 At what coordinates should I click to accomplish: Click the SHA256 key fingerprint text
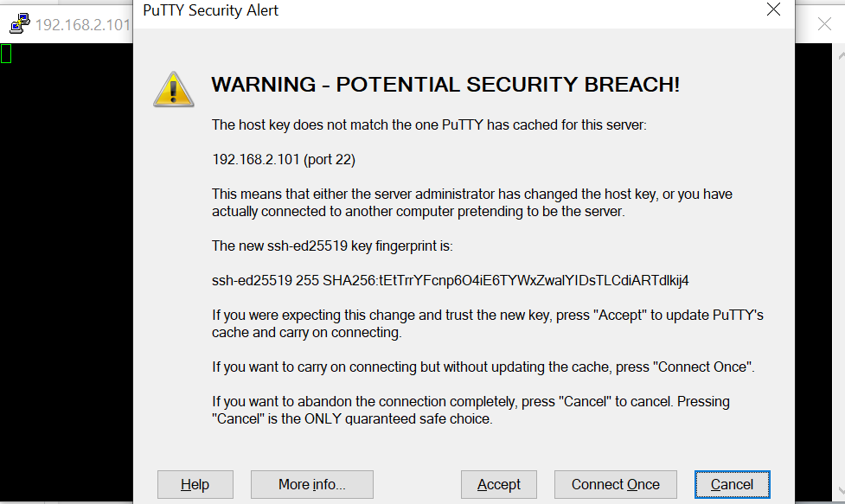pyautogui.click(x=450, y=280)
